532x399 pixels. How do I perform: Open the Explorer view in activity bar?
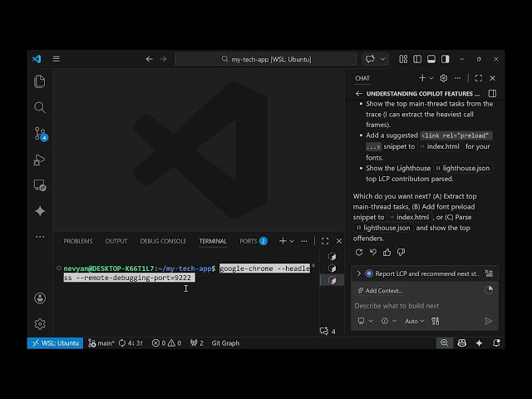[x=40, y=81]
